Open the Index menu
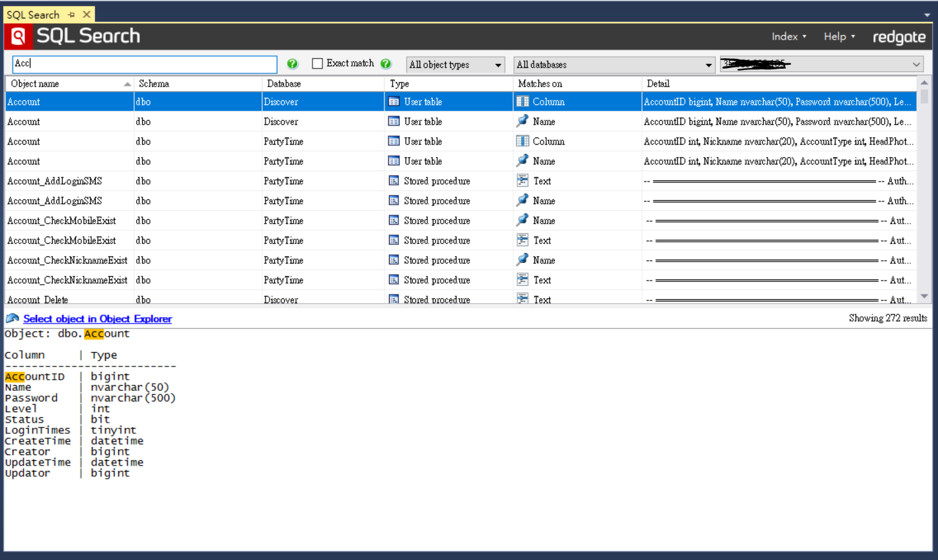 (x=787, y=37)
